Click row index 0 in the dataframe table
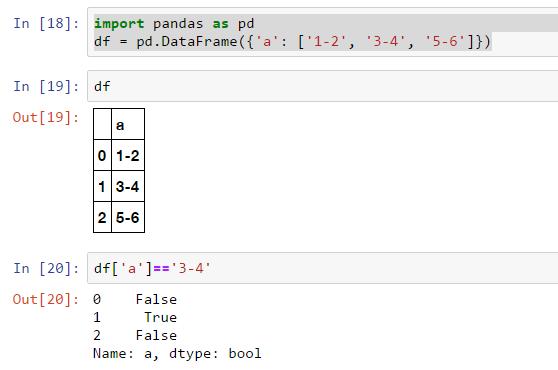The image size is (558, 370). (102, 155)
